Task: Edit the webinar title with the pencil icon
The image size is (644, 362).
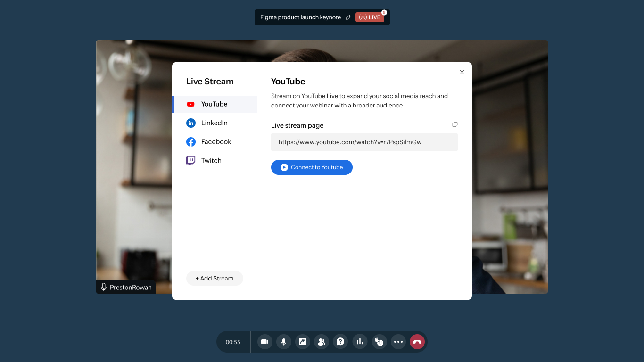Action: [x=348, y=17]
